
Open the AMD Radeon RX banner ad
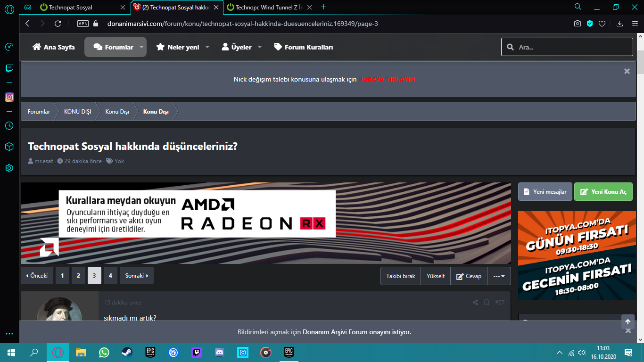266,223
